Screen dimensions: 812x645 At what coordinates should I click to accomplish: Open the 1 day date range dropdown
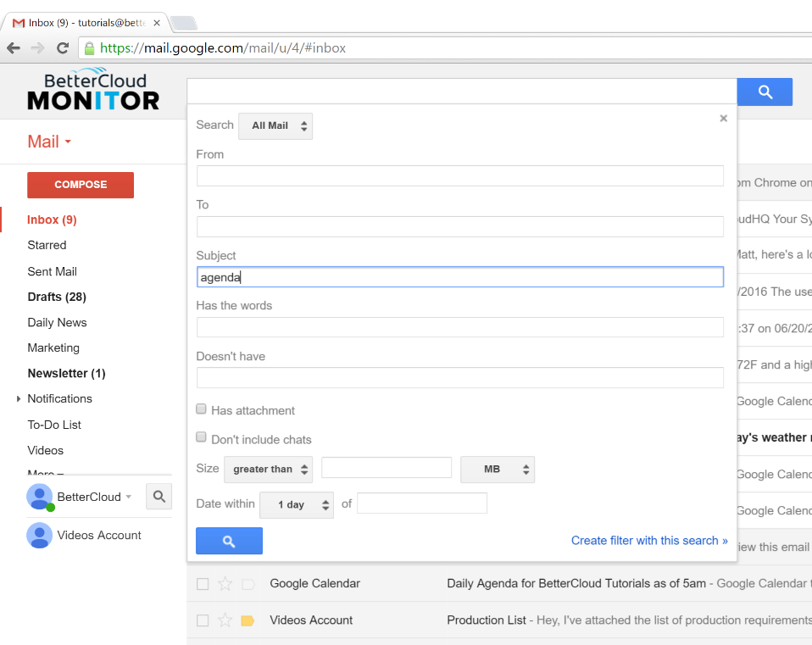click(x=297, y=504)
